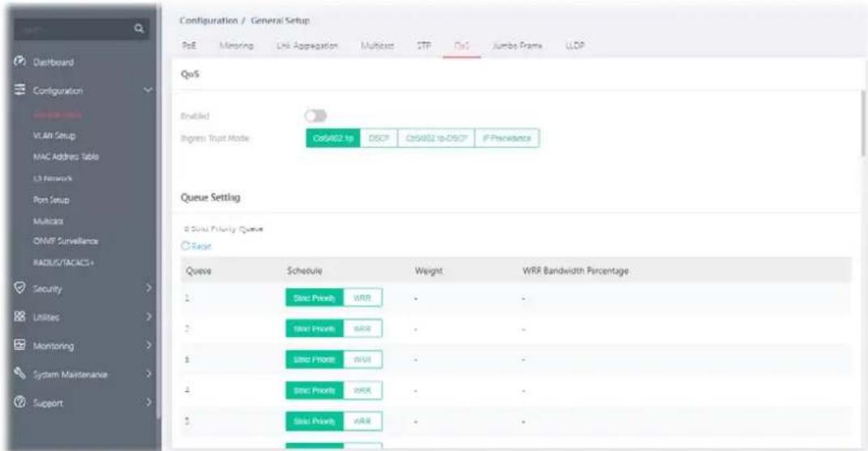Click the WRR Bandwidth Percentage column header

(x=575, y=271)
